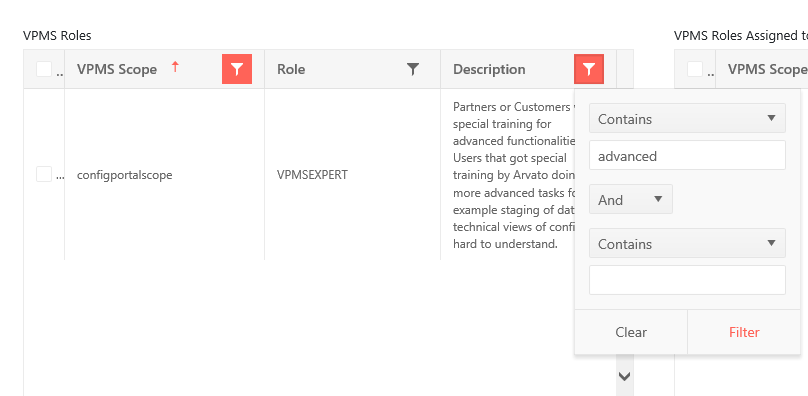Open the And logic dropdown

point(631,200)
